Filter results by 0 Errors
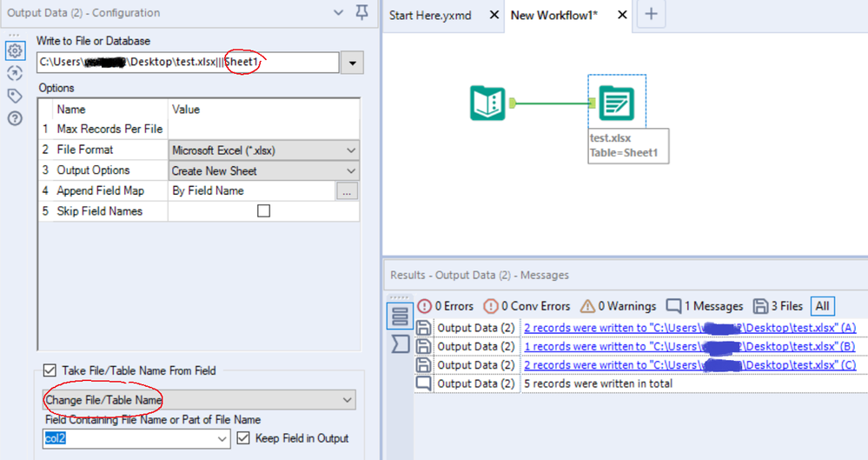The width and height of the screenshot is (868, 460). (x=446, y=306)
